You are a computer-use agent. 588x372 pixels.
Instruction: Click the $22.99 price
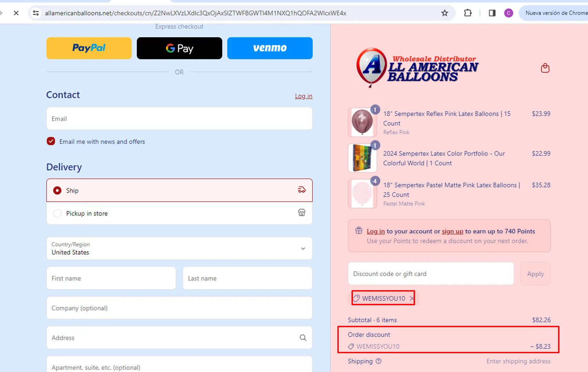(x=541, y=153)
